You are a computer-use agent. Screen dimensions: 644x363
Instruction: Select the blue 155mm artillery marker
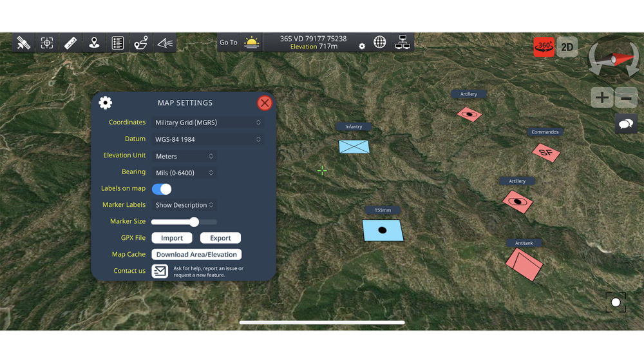click(383, 230)
